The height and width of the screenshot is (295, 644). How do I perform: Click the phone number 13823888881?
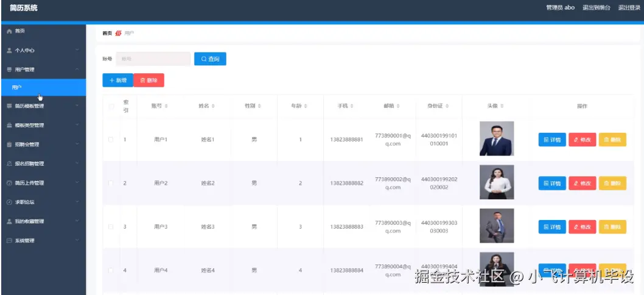pos(346,140)
